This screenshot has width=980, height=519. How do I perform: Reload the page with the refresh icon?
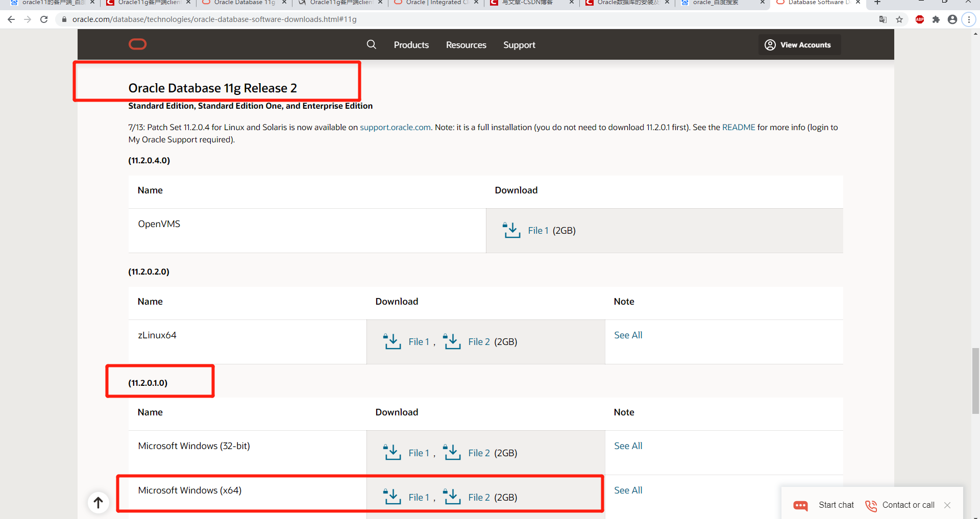(x=44, y=19)
